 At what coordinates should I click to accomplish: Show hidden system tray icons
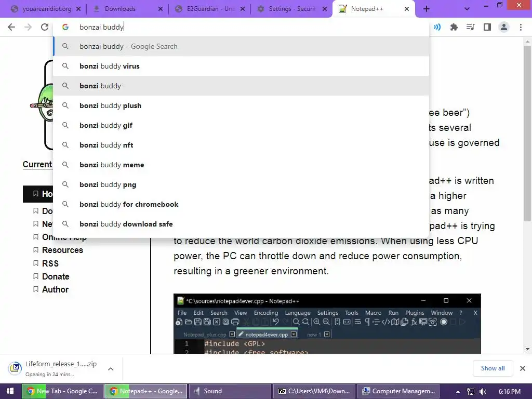point(458,392)
